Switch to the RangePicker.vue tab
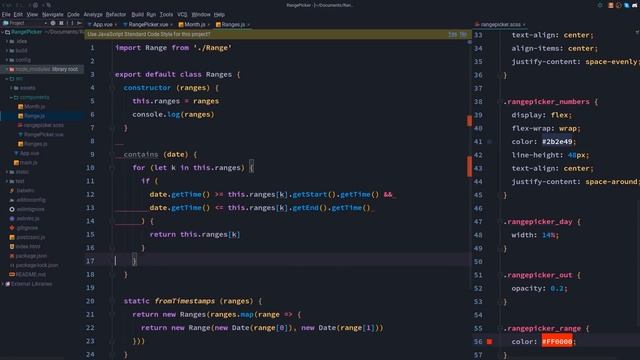Screen dimensions: 640x360 [148, 24]
